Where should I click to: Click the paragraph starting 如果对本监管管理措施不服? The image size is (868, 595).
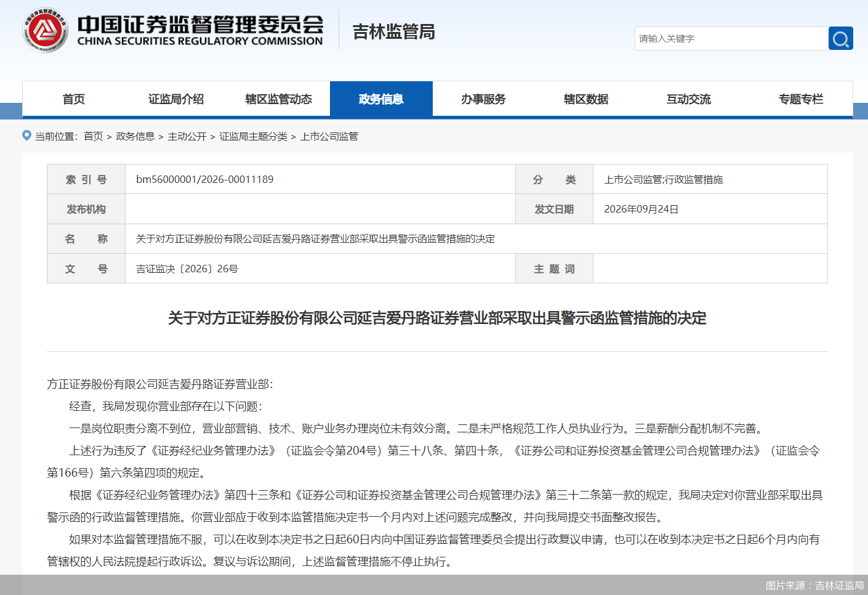433,550
